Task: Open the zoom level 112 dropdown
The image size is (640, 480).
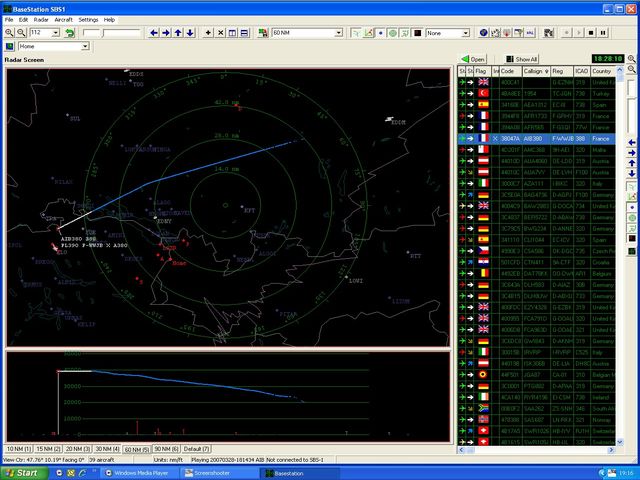Action: coord(56,33)
